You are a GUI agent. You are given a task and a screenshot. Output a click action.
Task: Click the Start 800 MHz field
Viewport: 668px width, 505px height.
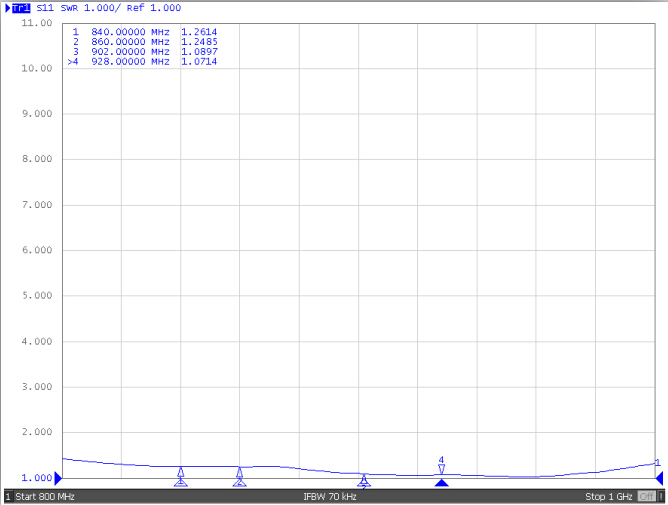point(45,496)
